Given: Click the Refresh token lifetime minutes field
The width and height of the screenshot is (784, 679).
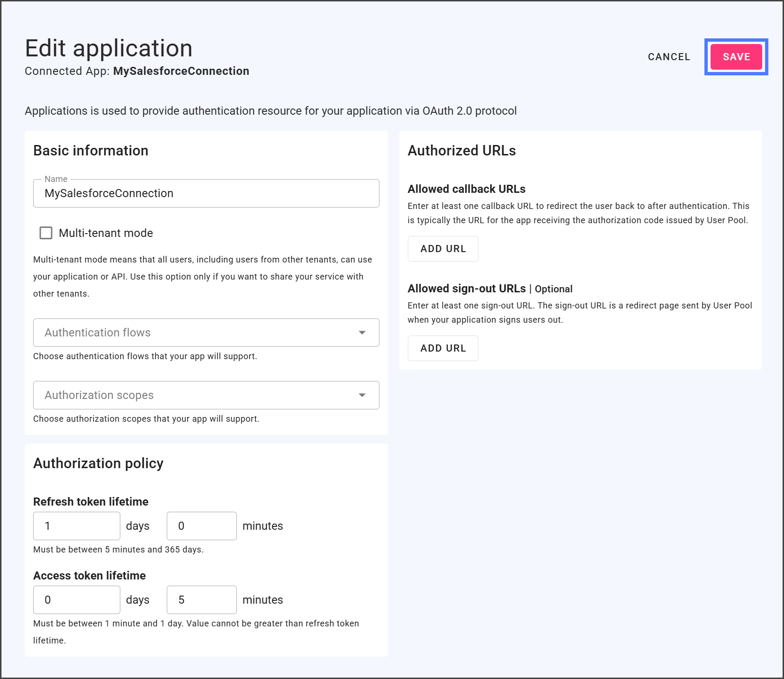Looking at the screenshot, I should point(201,526).
